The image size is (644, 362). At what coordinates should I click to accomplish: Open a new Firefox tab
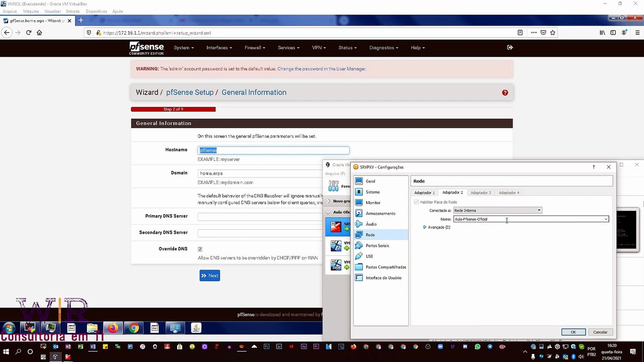(x=80, y=21)
